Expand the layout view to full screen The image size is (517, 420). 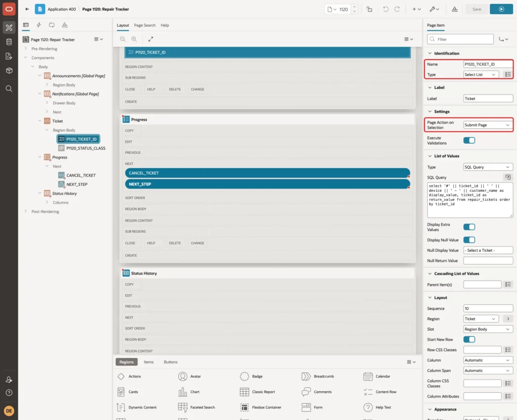150,39
